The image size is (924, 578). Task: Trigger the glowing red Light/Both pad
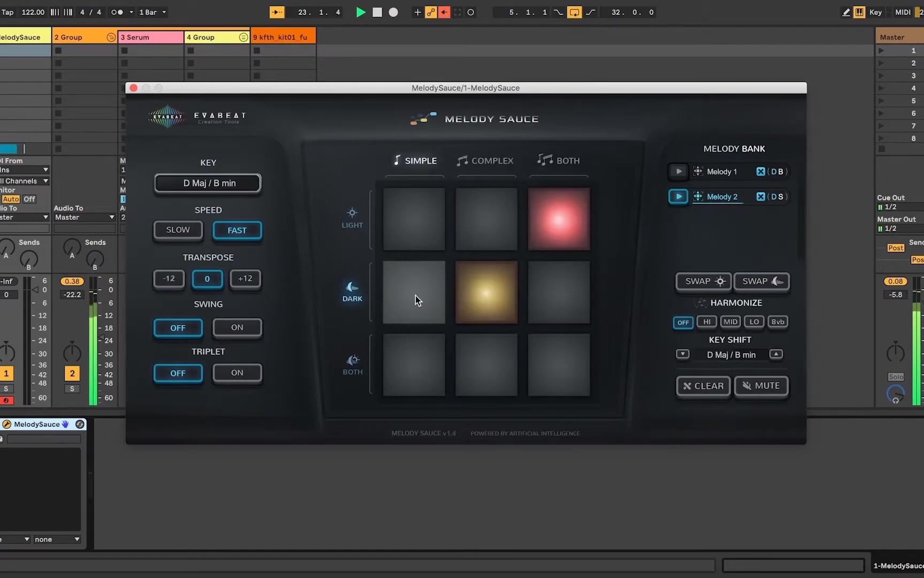point(559,219)
